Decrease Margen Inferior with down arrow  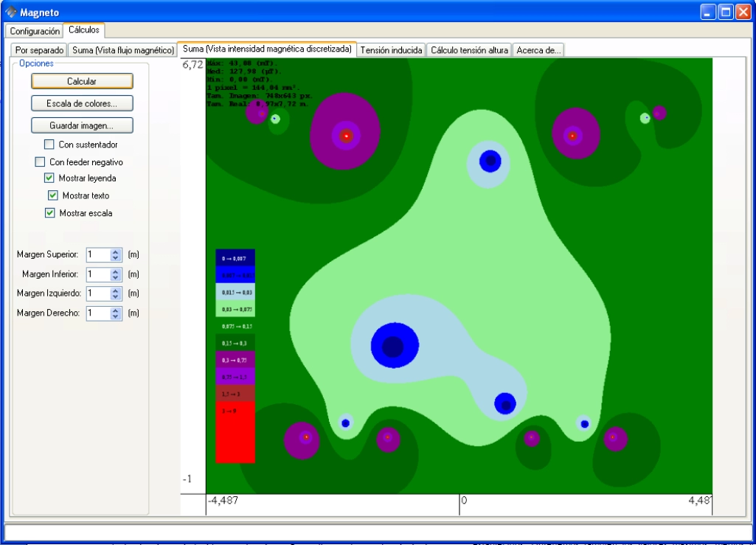click(x=116, y=278)
